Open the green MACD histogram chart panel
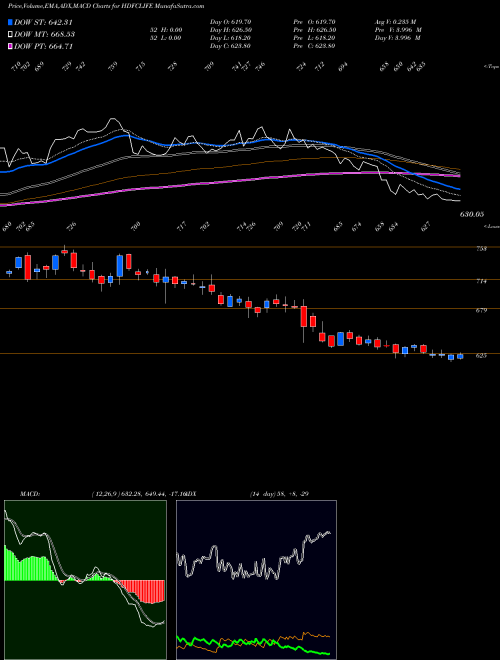The height and width of the screenshot is (660, 500). point(85,580)
